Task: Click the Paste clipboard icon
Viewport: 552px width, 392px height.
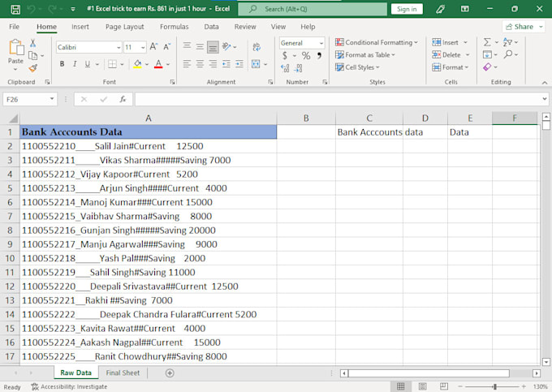Action: [x=16, y=48]
